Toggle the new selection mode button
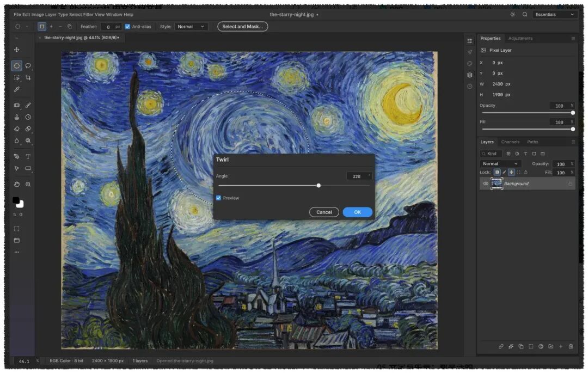Image resolution: width=588 pixels, height=373 pixels. pyautogui.click(x=42, y=27)
